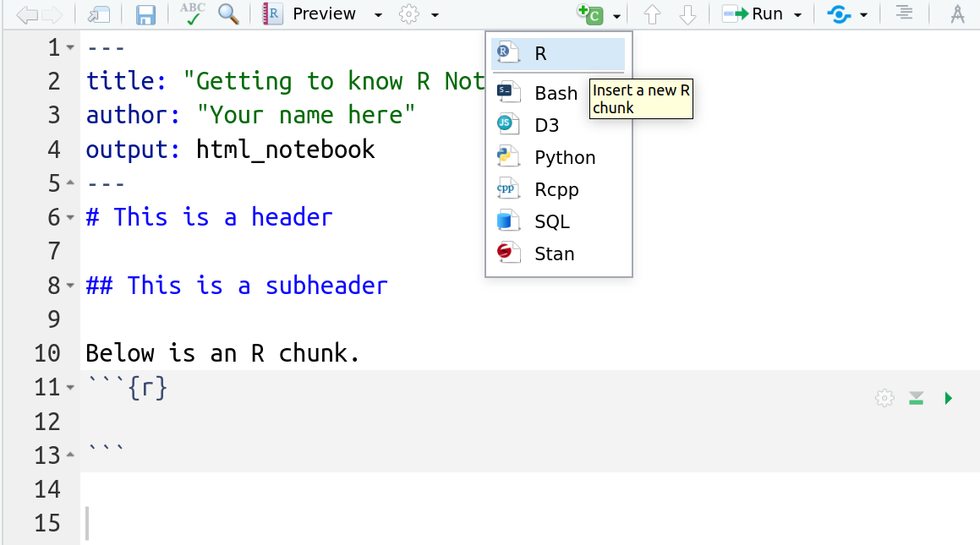Go to next chunk with down arrow
The image size is (980, 545).
tap(687, 14)
